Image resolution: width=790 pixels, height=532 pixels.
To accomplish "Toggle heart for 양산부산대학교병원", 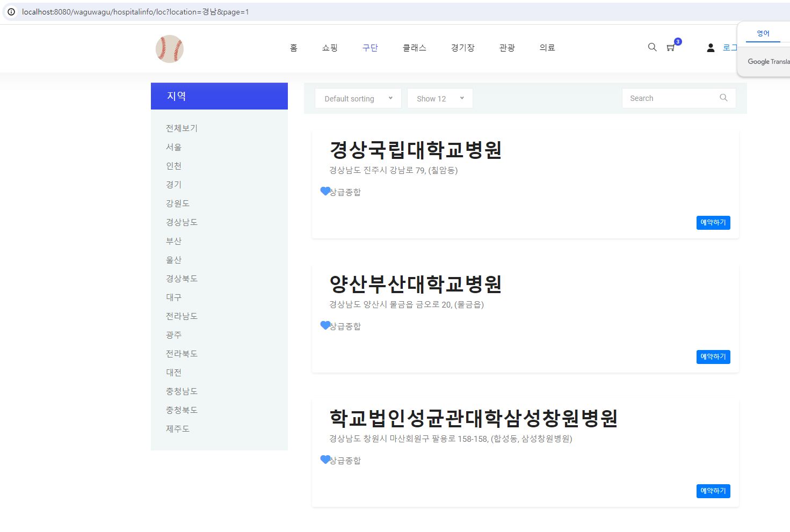I will 325,325.
